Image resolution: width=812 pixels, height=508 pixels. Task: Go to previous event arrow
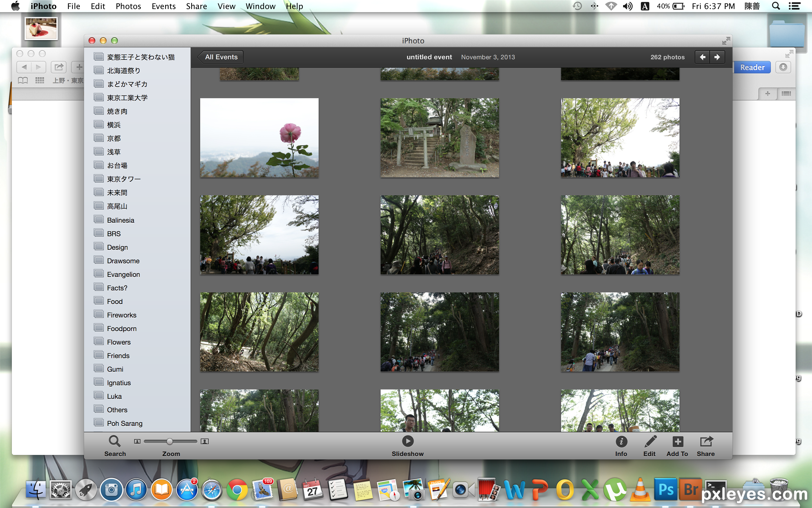(x=703, y=57)
